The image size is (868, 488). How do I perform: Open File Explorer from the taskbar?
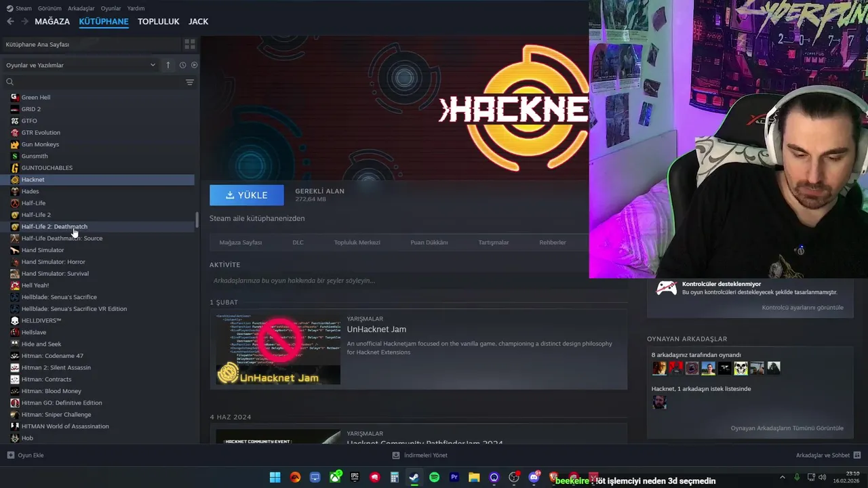coord(474,477)
